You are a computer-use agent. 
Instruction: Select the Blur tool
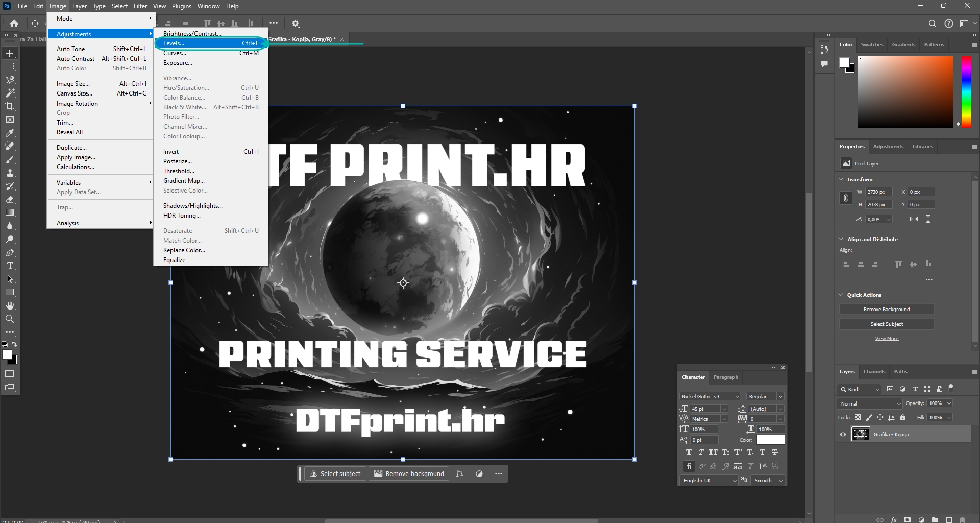coord(10,226)
